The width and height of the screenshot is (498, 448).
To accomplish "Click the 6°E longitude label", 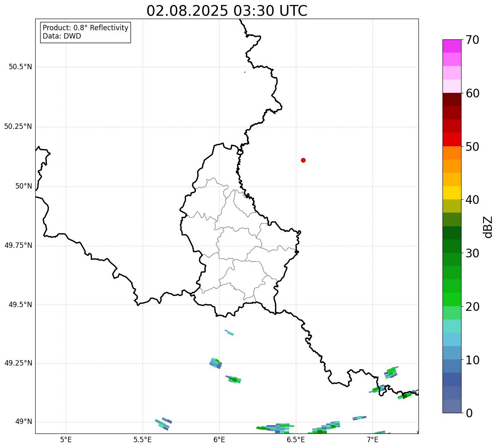I will 219,439.
